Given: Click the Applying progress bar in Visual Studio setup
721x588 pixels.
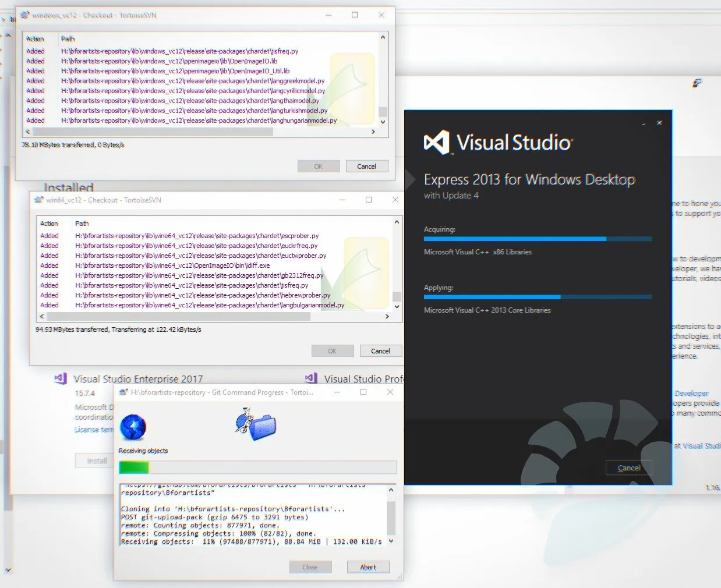Looking at the screenshot, I should (538, 297).
